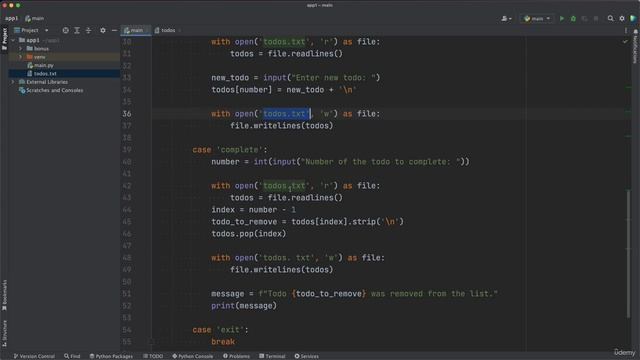Screen dimensions: 640x360
Task: Click Select Opened File target icon
Action: 65,30
